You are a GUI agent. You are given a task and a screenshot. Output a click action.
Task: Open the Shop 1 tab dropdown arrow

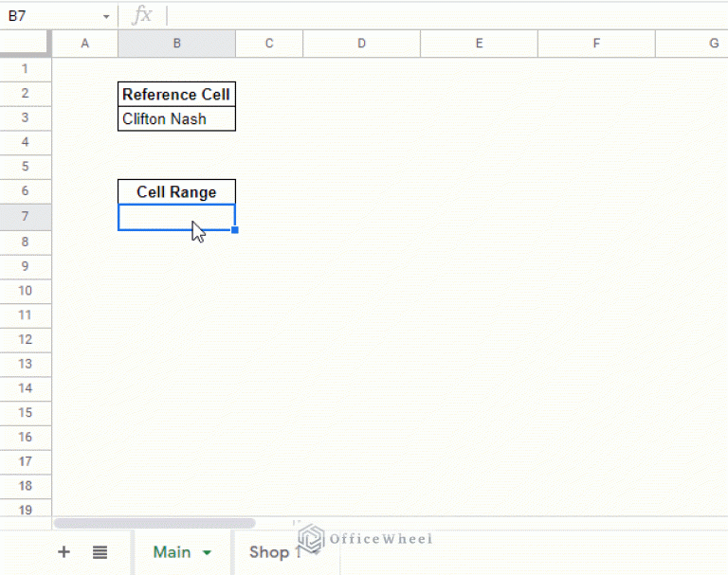point(315,553)
